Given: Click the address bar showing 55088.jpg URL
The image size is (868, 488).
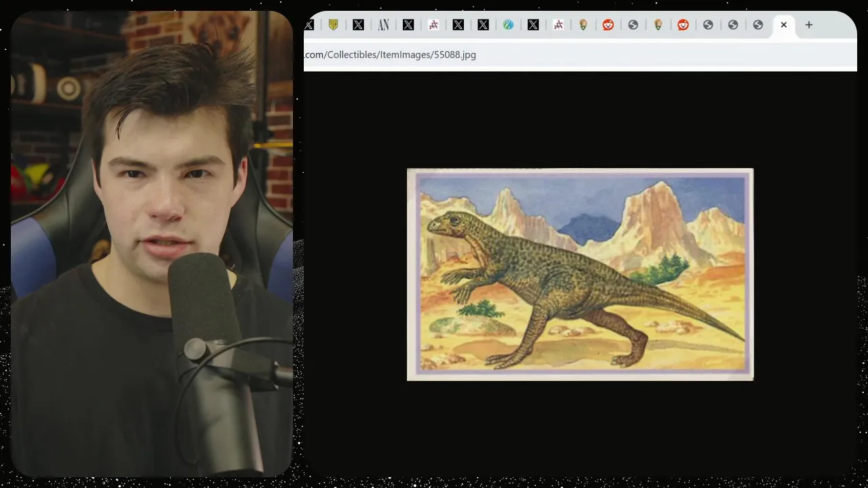Looking at the screenshot, I should click(x=580, y=55).
